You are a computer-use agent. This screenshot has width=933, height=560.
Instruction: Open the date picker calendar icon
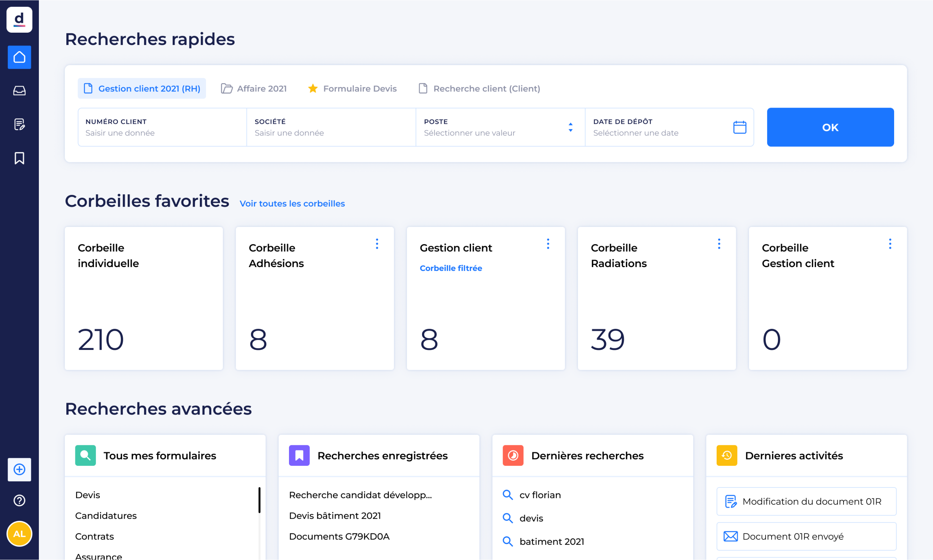pos(739,127)
